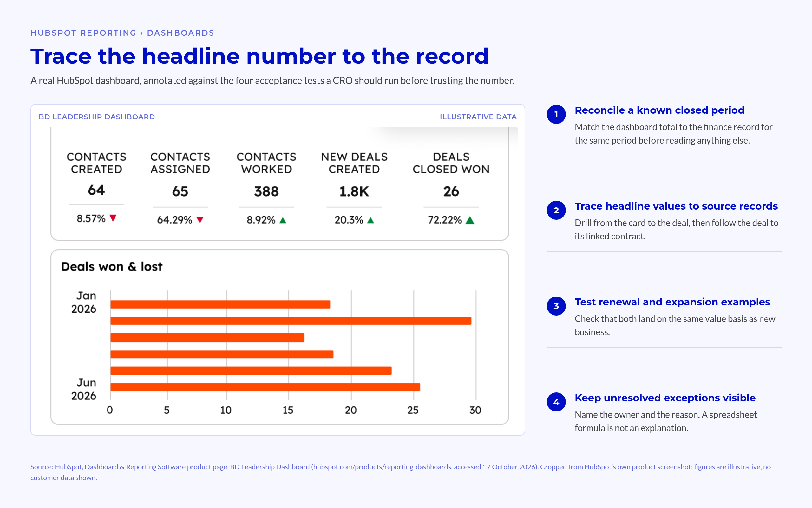This screenshot has width=812, height=508.
Task: Click the longest bar reaching almost 30
Action: (291, 321)
